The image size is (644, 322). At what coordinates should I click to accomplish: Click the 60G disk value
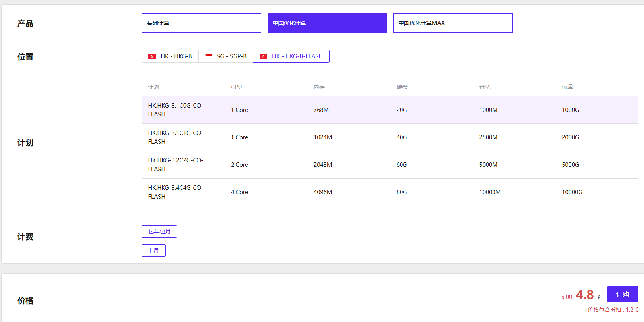point(402,165)
